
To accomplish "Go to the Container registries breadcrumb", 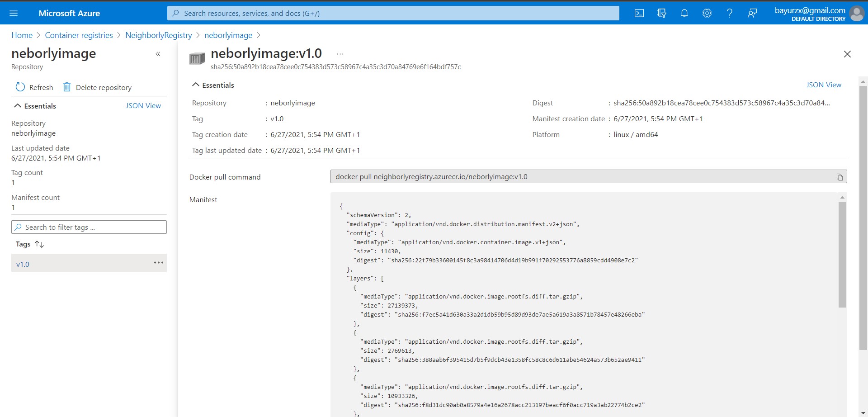I will tap(79, 35).
